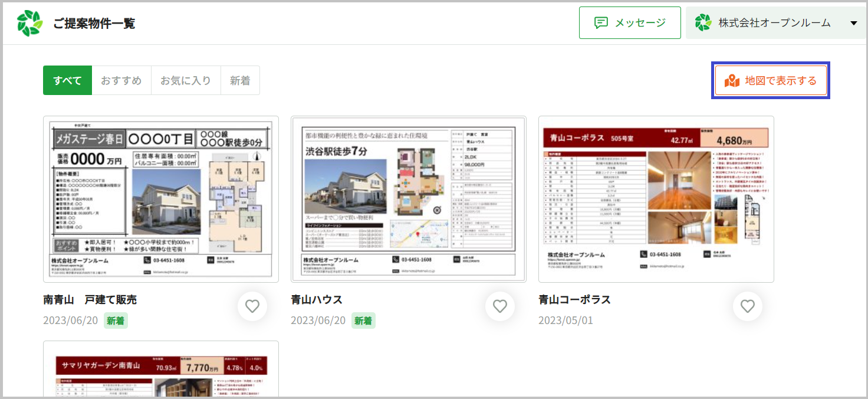Click the 青山ハウス title
Screen dimensions: 868x399
[317, 300]
